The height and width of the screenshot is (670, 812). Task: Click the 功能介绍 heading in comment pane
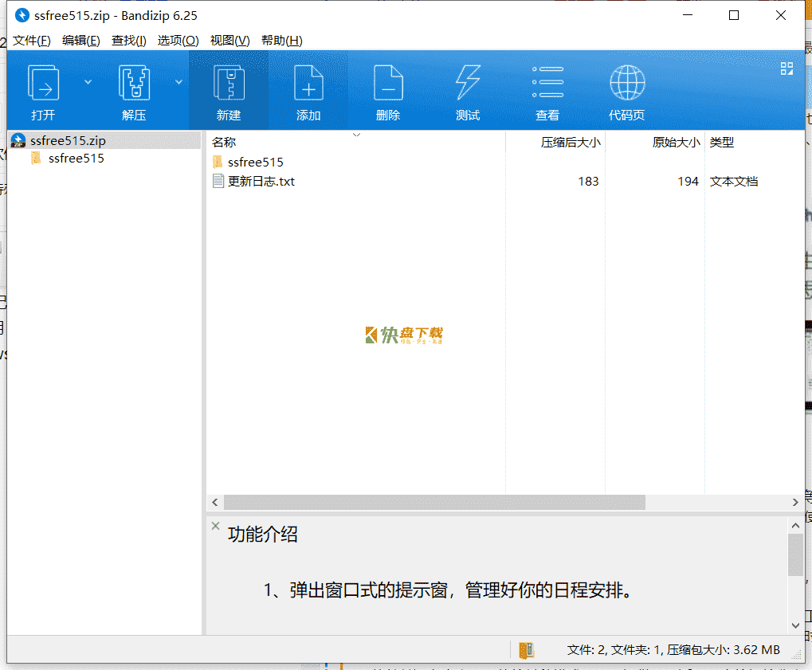coord(262,535)
